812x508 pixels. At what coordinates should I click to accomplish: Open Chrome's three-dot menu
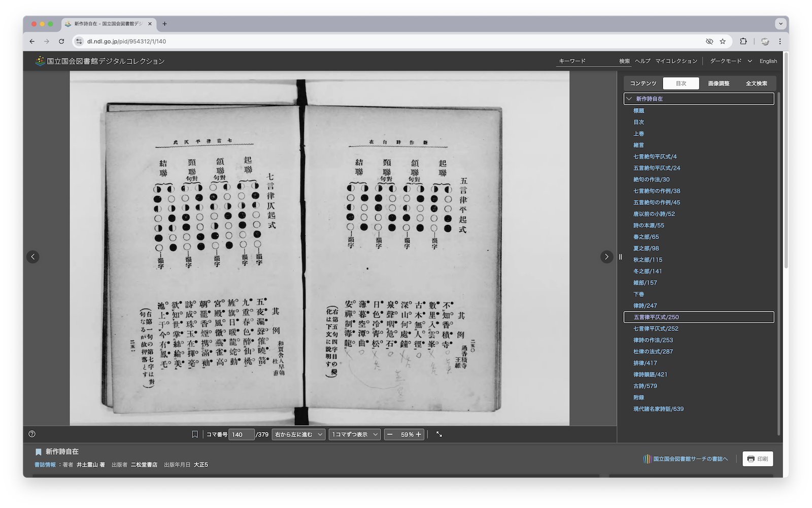[780, 42]
